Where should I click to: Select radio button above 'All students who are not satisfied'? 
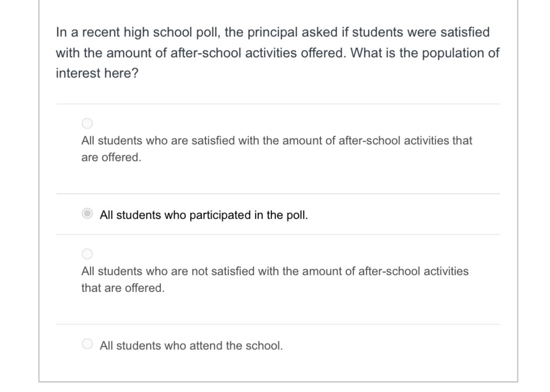88,254
